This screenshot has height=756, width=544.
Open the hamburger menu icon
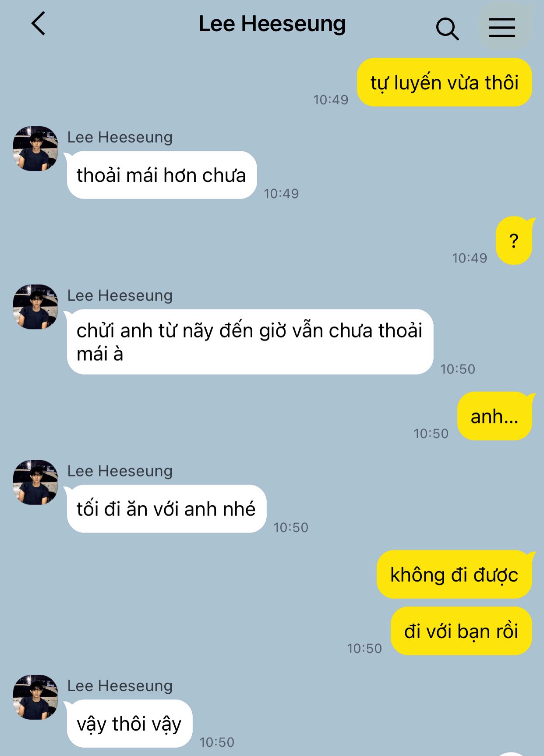[502, 27]
